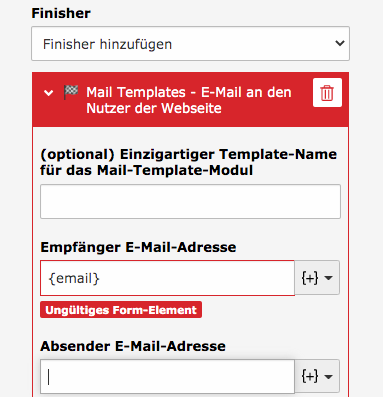Click the "Mail Templates - E-Mail an den Nutzer" header title
The height and width of the screenshot is (397, 383).
coord(189,100)
